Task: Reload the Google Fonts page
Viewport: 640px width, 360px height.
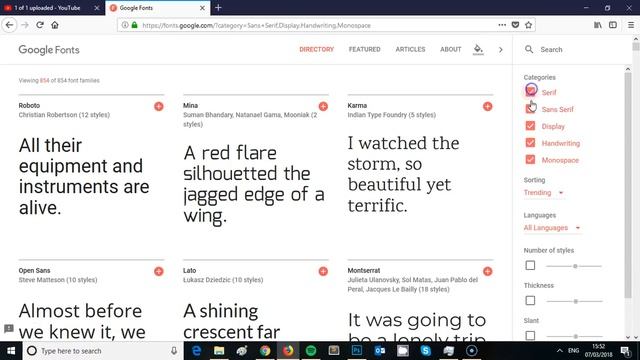Action: (x=40, y=25)
